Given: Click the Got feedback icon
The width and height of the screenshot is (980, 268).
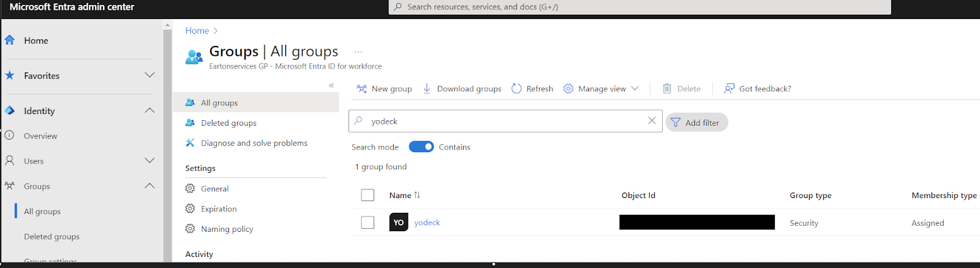Looking at the screenshot, I should tap(729, 89).
